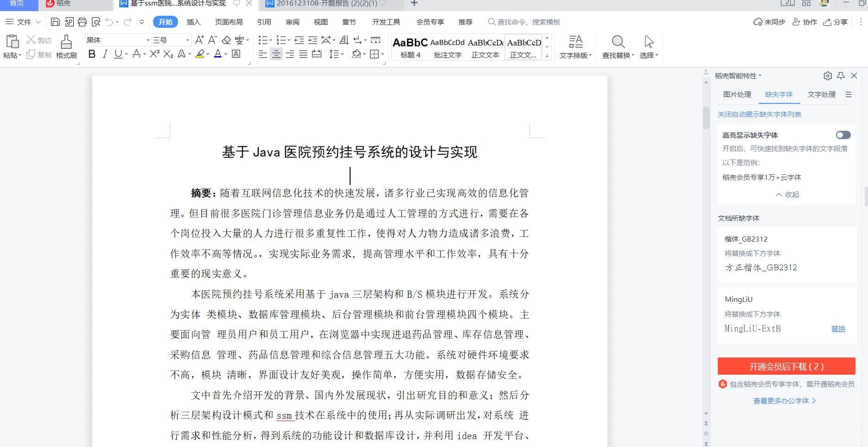Decrease paragraph indent
The height and width of the screenshot is (447, 868).
coord(299,40)
